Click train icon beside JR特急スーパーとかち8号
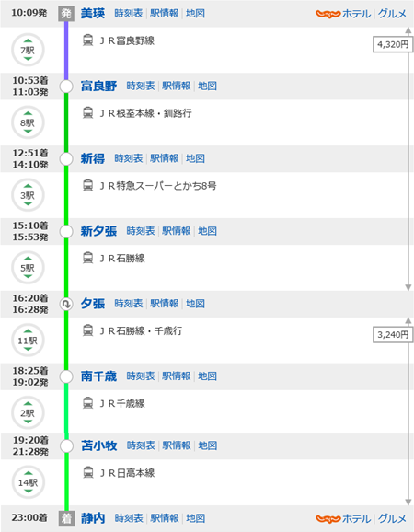Viewport: 414px width, 532px height. point(87,185)
